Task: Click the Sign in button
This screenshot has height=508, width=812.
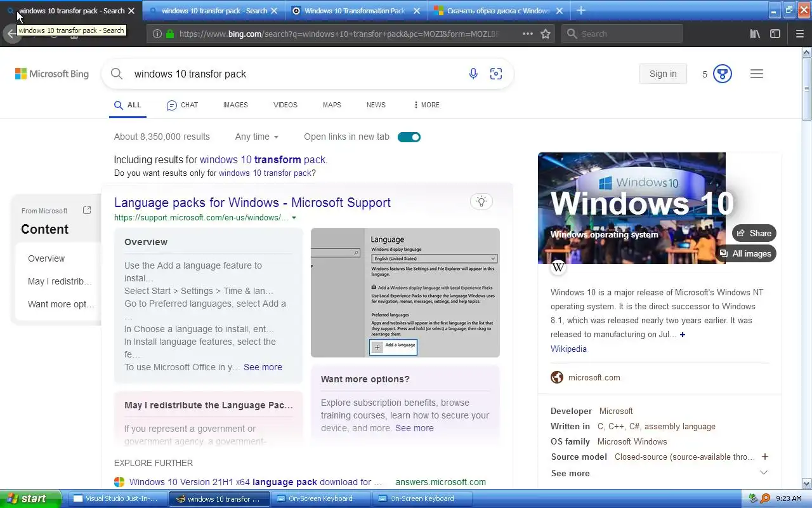Action: pos(663,74)
